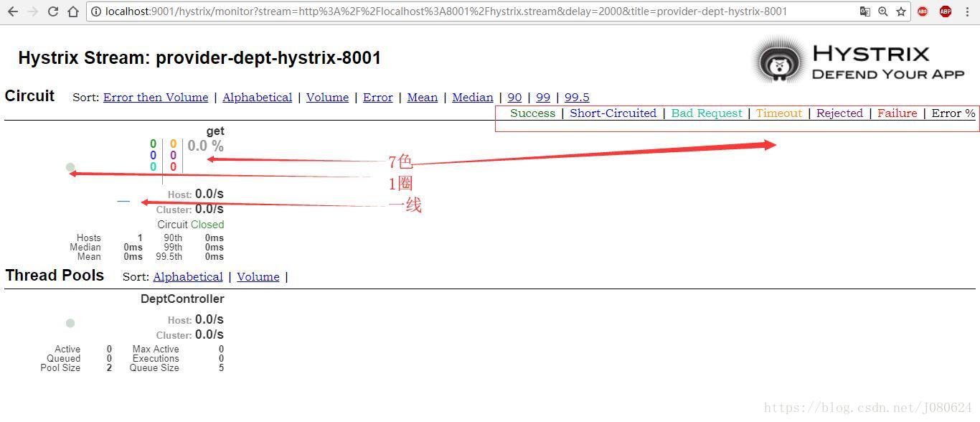
Task: Click the Bad Request legend label
Action: (707, 113)
